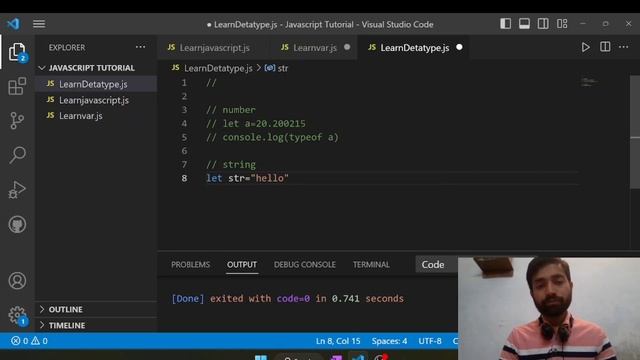Open Learnjavascript.js in the Explorer tree
This screenshot has height=360, width=640.
click(96, 100)
